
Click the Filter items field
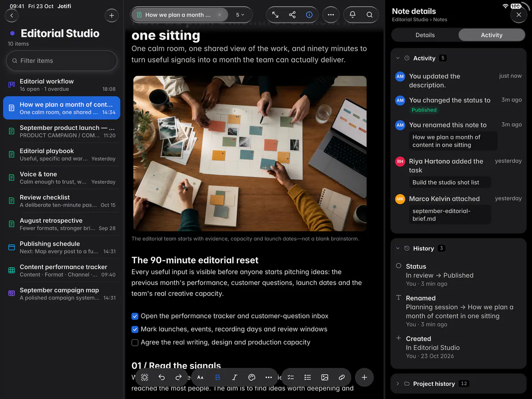62,61
